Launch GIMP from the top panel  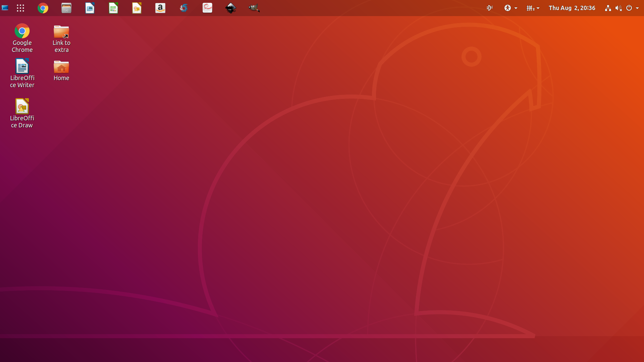254,8
